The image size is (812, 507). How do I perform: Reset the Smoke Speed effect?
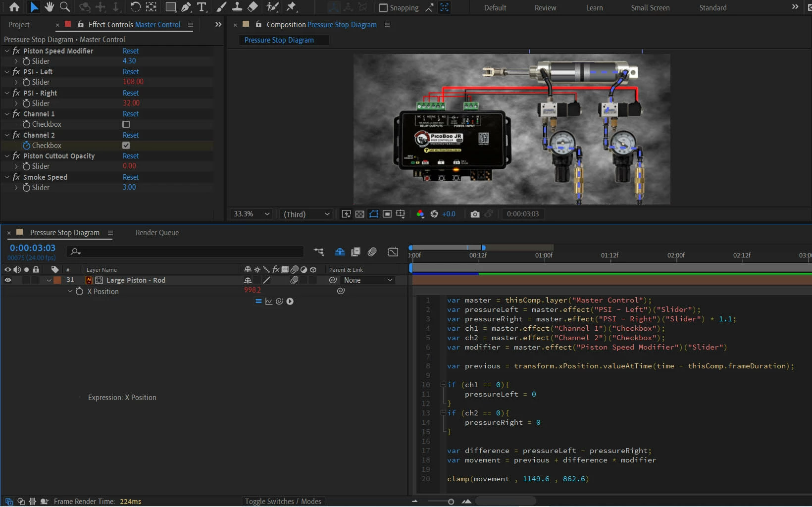click(x=131, y=177)
